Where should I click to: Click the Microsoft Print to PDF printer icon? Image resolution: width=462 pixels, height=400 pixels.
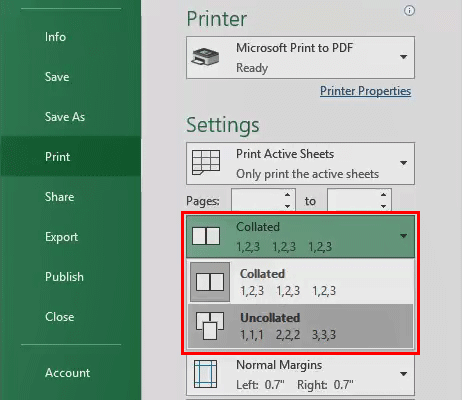point(205,57)
